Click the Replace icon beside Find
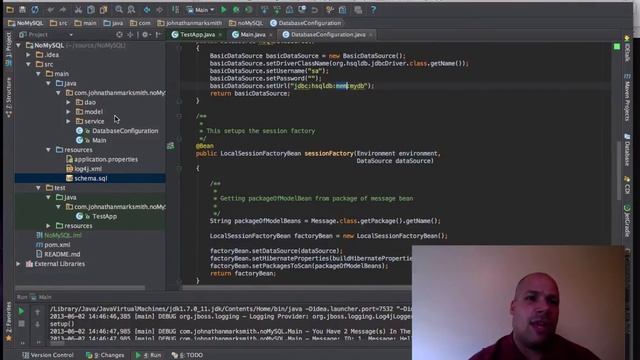Screen dimensions: 640x360 tap(131, 9)
